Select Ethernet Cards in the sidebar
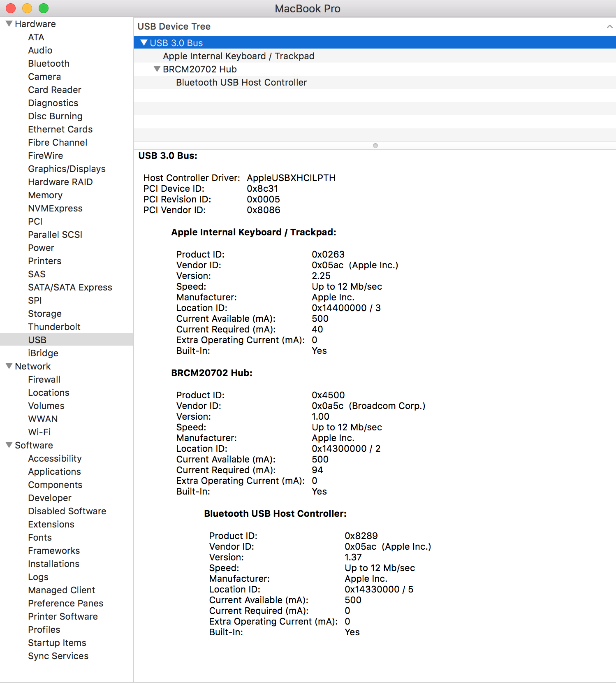Image resolution: width=616 pixels, height=683 pixels. click(60, 129)
